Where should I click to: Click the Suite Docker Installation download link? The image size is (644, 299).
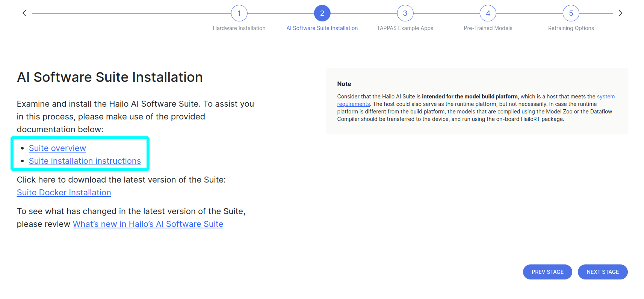click(64, 193)
